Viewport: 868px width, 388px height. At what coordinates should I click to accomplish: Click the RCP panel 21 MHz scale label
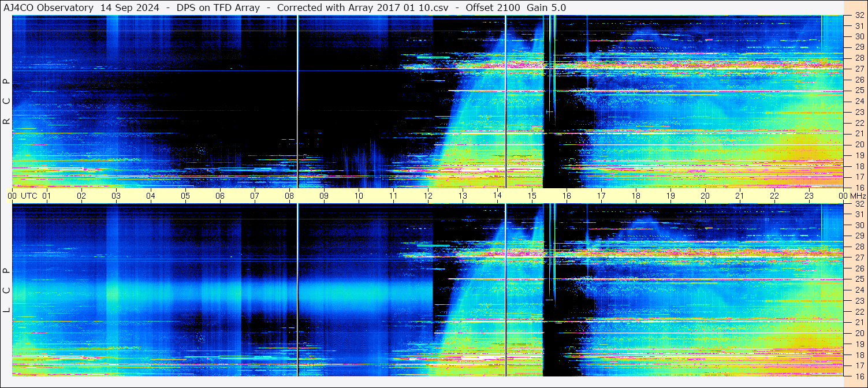(x=859, y=133)
